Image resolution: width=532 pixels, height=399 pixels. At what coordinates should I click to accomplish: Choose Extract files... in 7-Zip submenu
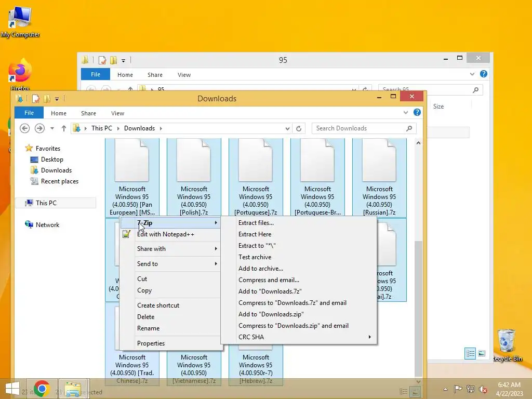pyautogui.click(x=299, y=223)
